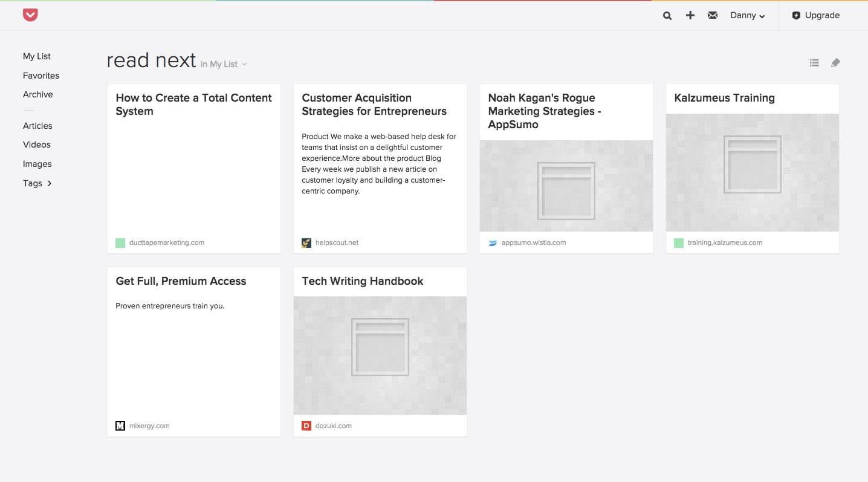This screenshot has width=868, height=482.
Task: Click the helpscout.net favicon on its card
Action: coord(306,243)
